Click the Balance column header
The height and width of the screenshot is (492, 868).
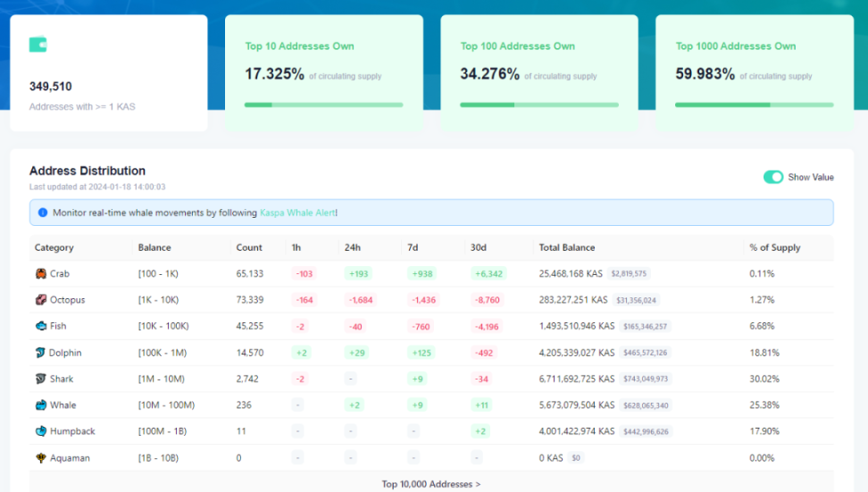pos(154,247)
